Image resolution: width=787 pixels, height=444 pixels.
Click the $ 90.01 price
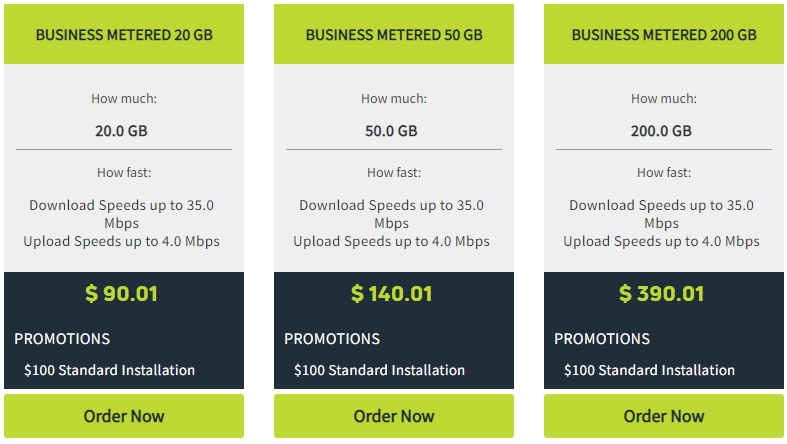(121, 293)
